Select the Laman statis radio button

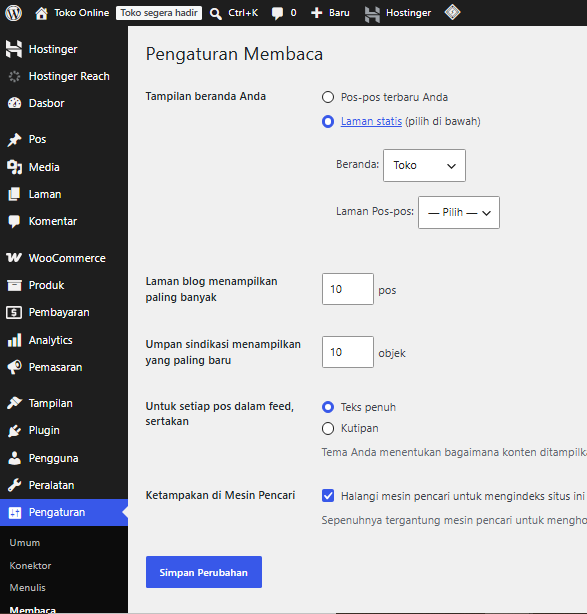point(328,121)
